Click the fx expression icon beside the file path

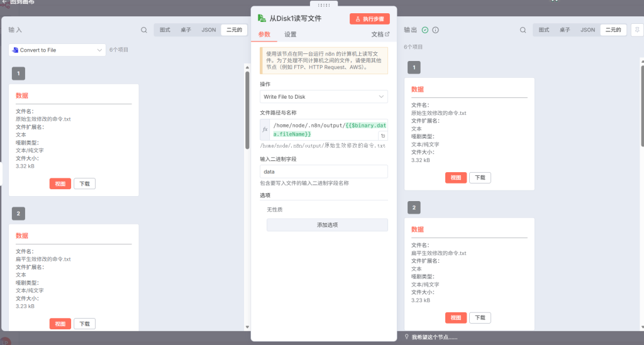pos(265,129)
